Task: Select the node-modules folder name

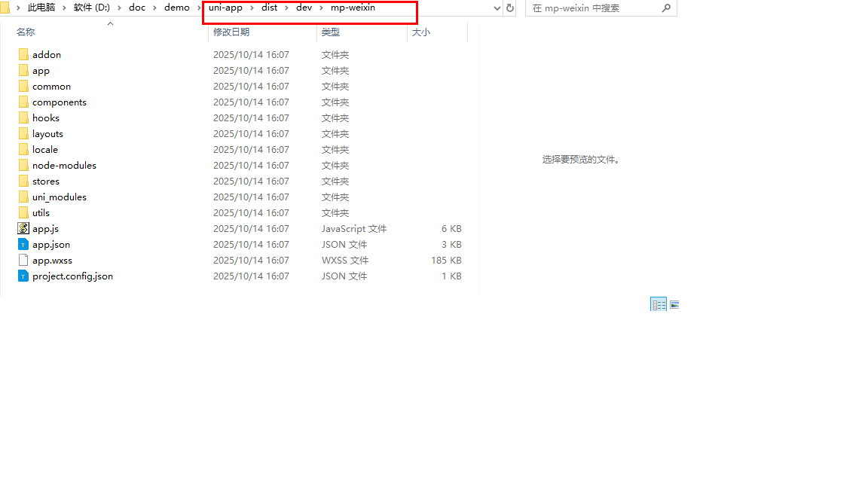Action: tap(64, 165)
